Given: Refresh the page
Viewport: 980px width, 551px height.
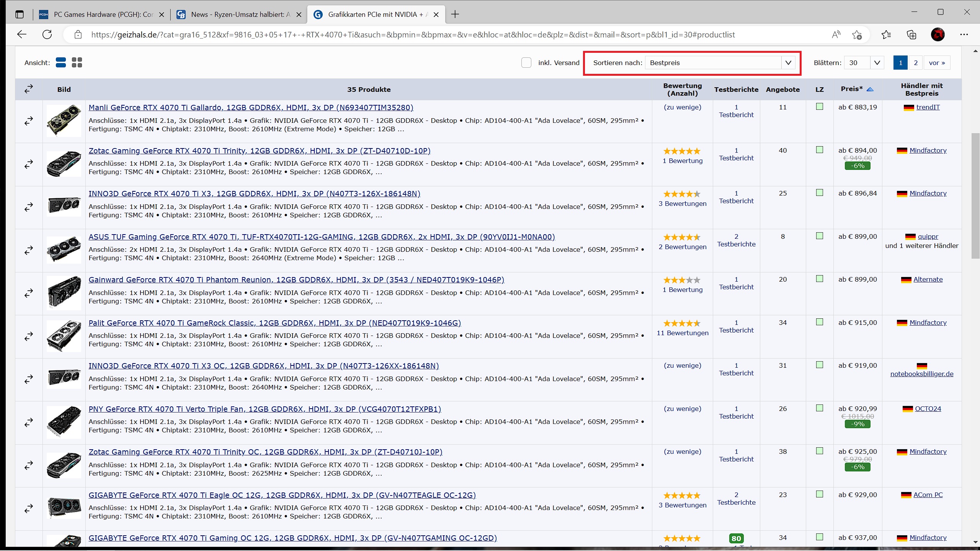Looking at the screenshot, I should click(x=47, y=34).
